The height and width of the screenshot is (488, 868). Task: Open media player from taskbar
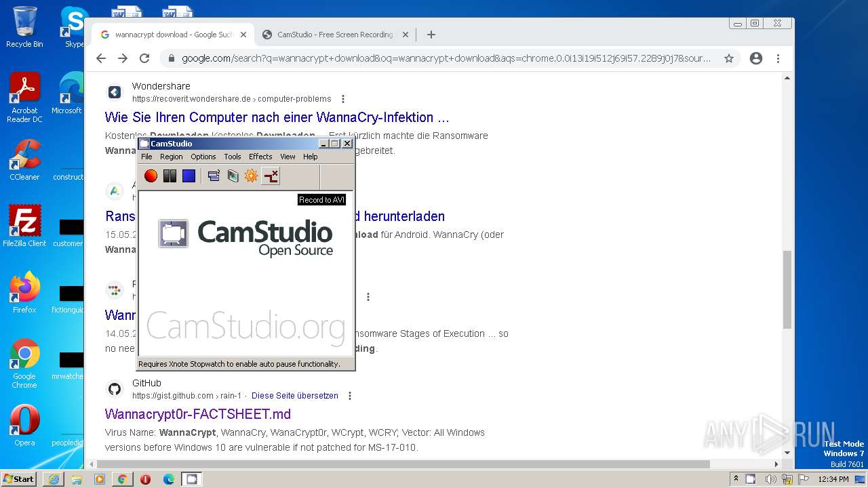100,479
